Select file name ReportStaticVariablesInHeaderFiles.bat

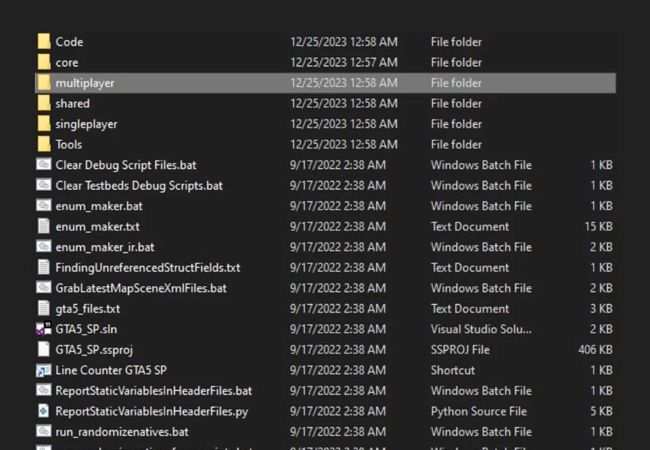[154, 391]
